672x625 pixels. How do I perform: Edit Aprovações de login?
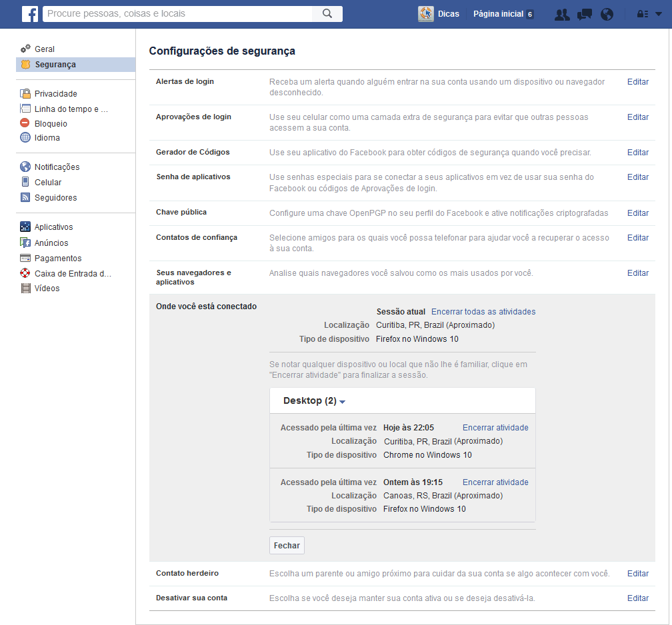click(638, 117)
